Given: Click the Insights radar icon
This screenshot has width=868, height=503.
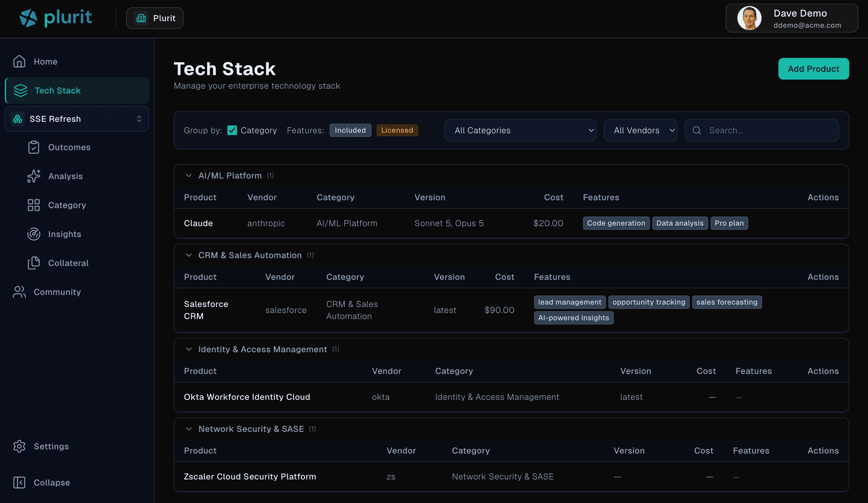Looking at the screenshot, I should coord(34,234).
